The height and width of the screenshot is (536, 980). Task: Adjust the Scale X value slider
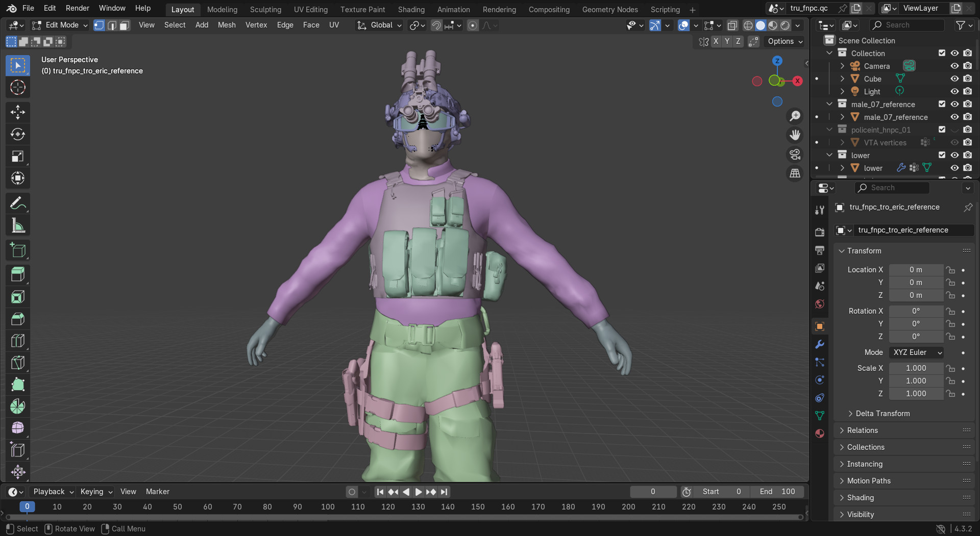[916, 368]
